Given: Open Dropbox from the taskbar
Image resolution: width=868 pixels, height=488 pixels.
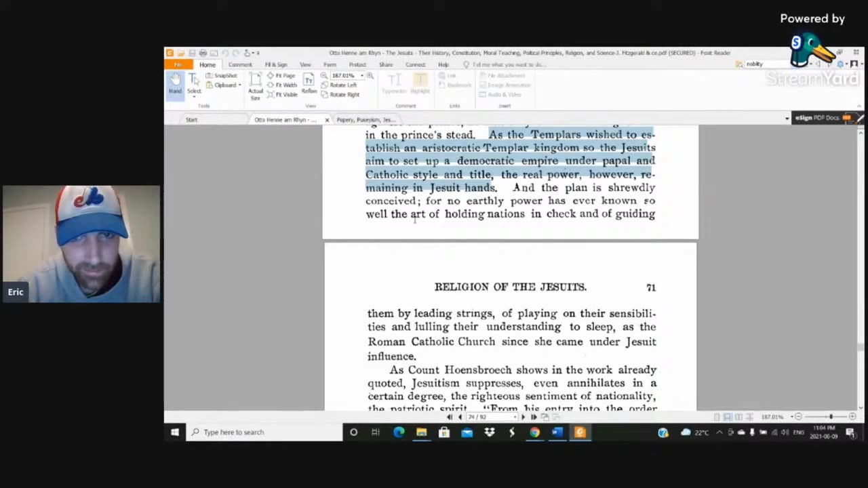Looking at the screenshot, I should point(490,432).
